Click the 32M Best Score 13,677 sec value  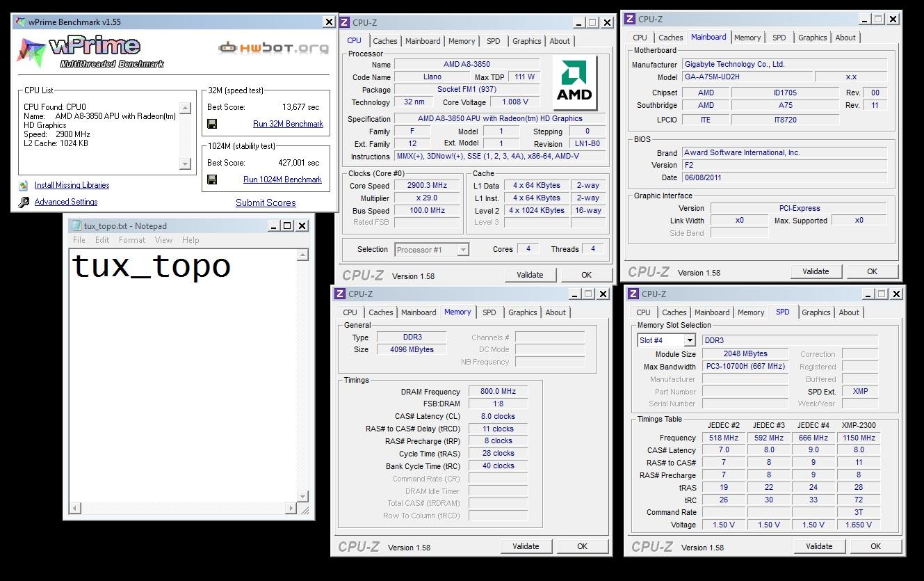point(300,107)
